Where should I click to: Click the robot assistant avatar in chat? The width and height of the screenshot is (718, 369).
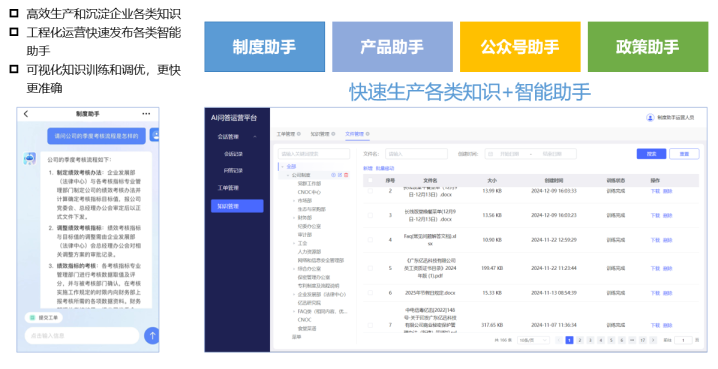click(x=30, y=159)
